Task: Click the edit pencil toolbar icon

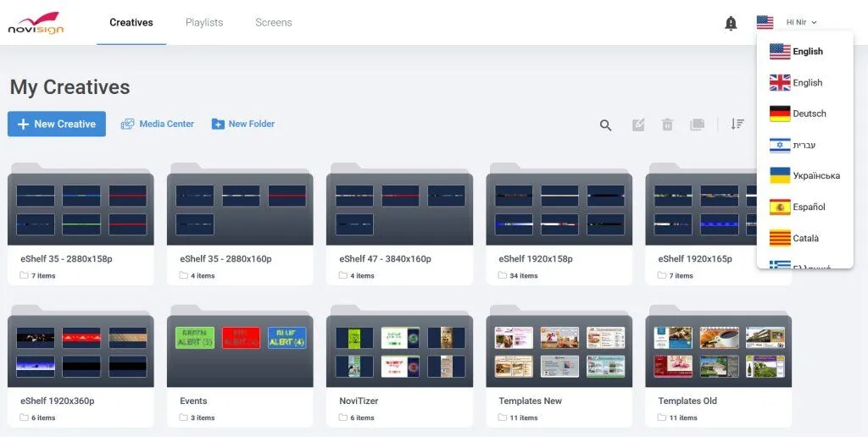Action: point(638,125)
